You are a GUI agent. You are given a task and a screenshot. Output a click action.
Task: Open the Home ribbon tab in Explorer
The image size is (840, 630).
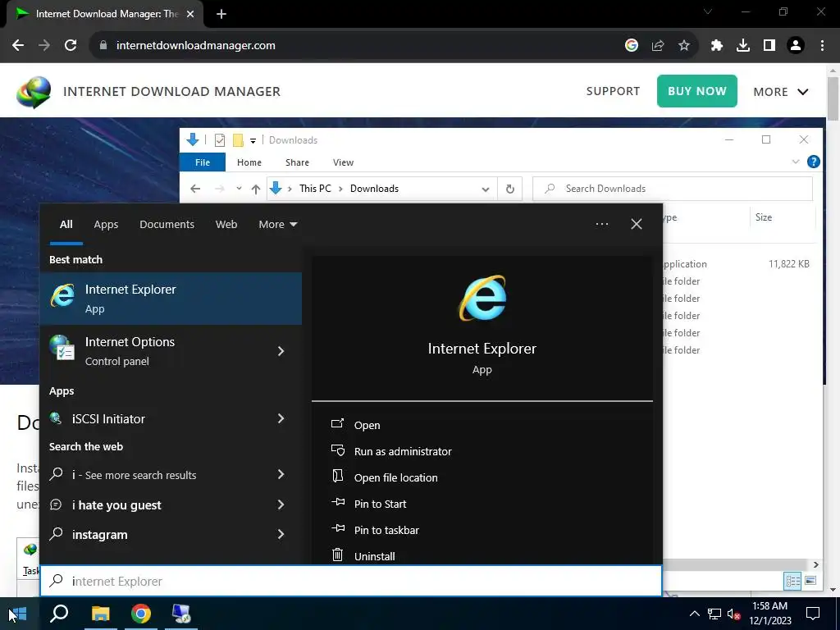(249, 162)
